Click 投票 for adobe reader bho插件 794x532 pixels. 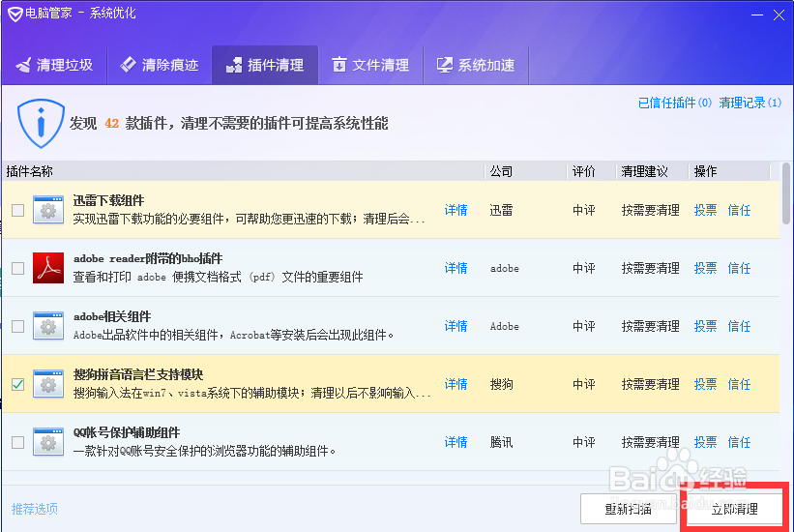(705, 268)
